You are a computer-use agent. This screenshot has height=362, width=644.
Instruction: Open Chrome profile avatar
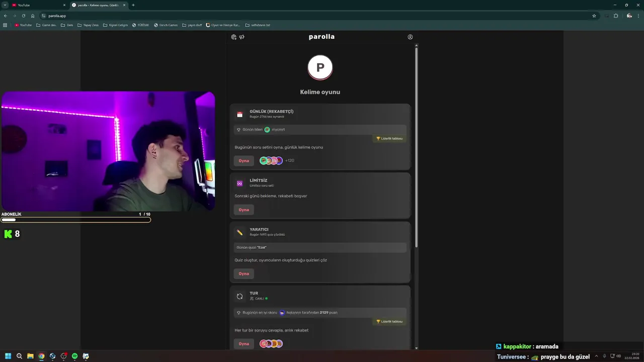pyautogui.click(x=629, y=16)
